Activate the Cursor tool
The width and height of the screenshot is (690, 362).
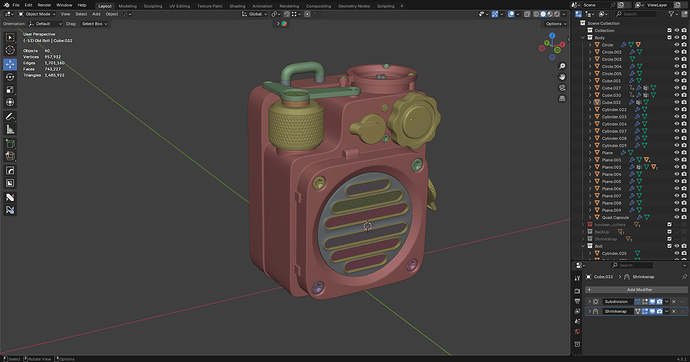coord(10,50)
